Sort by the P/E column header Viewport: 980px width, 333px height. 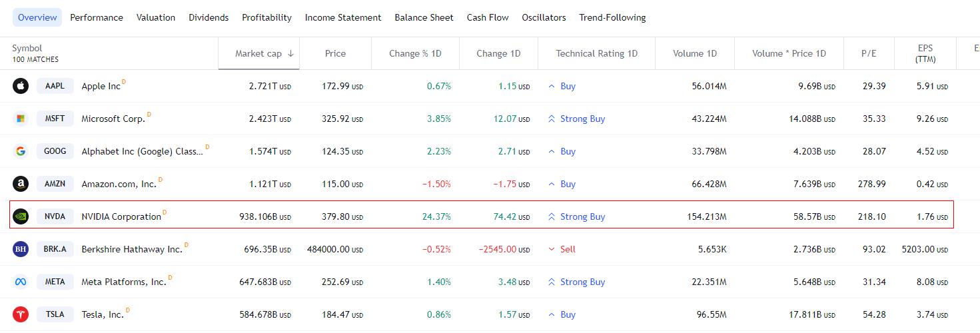point(869,53)
